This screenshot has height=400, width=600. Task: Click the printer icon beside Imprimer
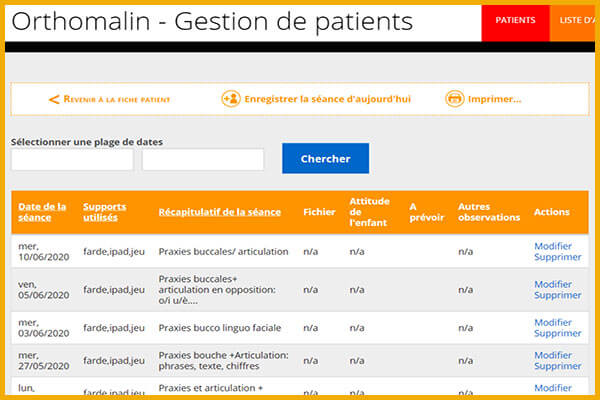455,99
